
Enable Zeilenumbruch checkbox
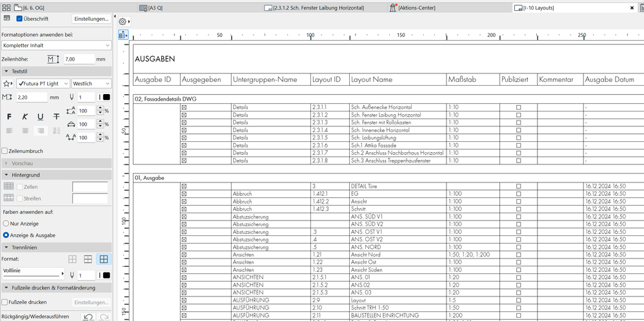[5, 151]
